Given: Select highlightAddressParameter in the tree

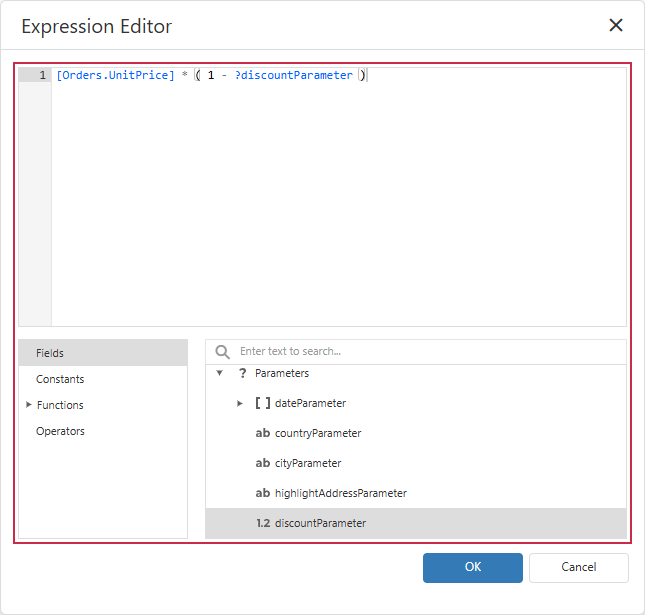Looking at the screenshot, I should 416,493.
